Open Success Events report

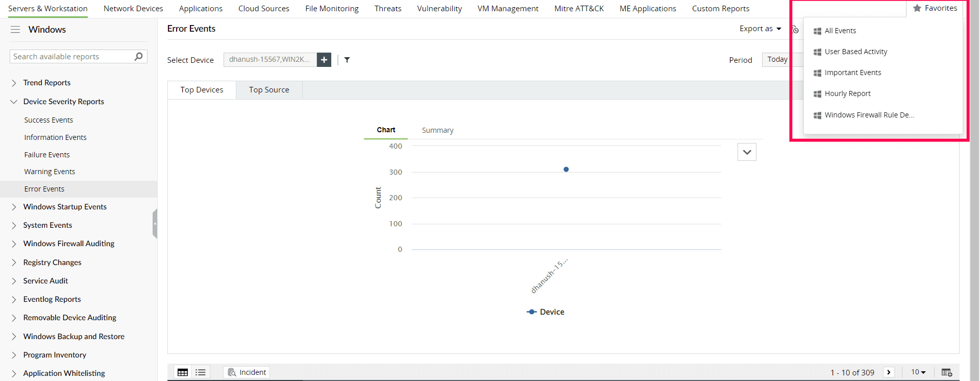[48, 120]
